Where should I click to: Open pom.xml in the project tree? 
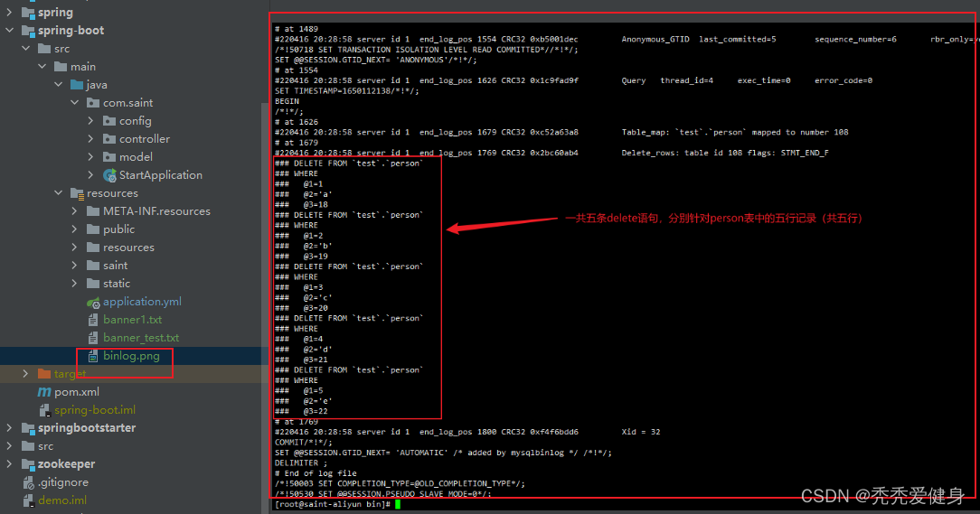[77, 392]
